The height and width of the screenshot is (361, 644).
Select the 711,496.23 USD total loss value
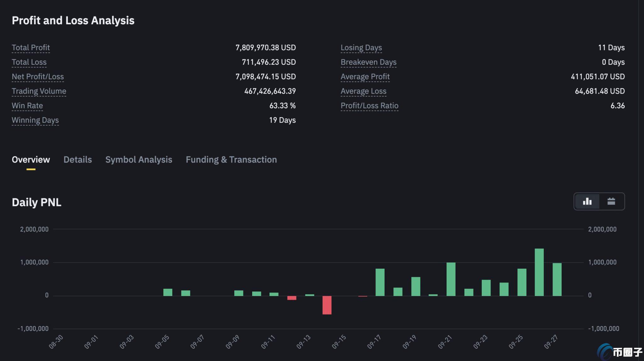coord(269,62)
